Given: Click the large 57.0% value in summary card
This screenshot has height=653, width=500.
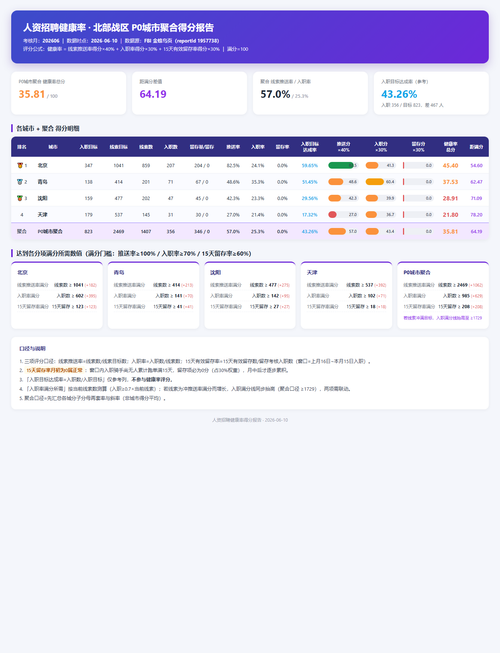Looking at the screenshot, I should point(275,94).
